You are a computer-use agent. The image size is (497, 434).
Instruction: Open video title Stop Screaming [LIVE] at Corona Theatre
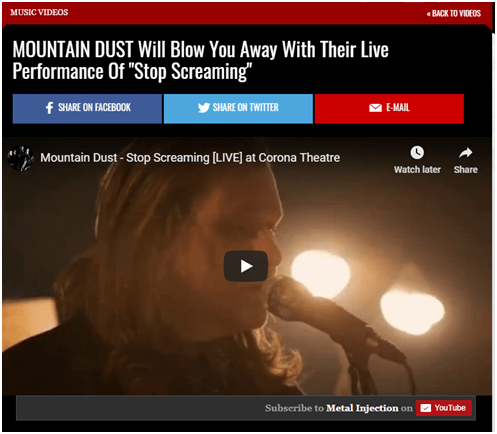click(190, 157)
